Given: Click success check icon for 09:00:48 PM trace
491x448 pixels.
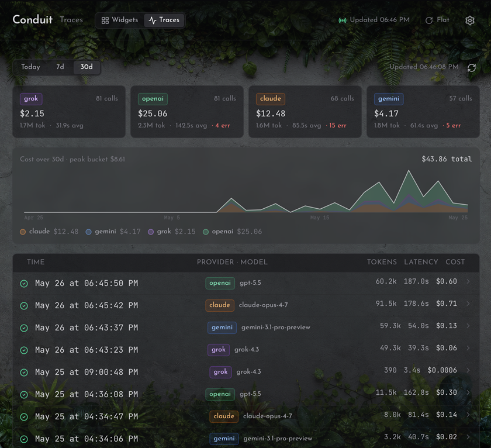Looking at the screenshot, I should [24, 373].
